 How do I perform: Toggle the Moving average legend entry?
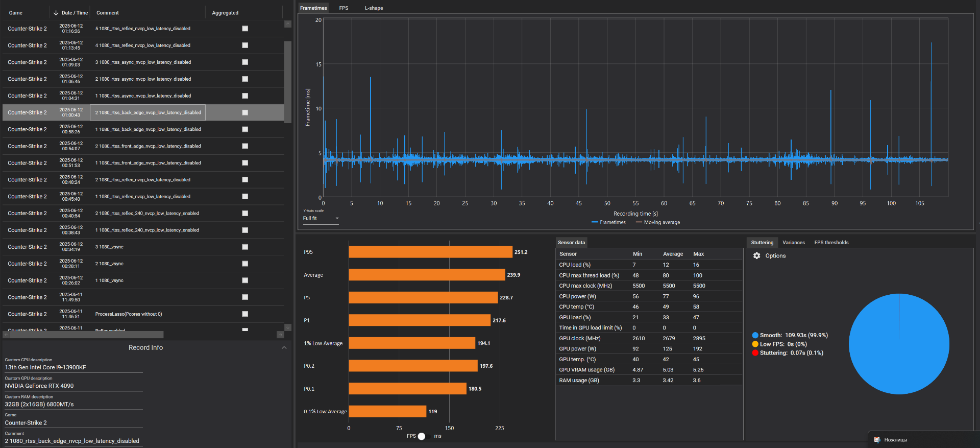coord(658,222)
